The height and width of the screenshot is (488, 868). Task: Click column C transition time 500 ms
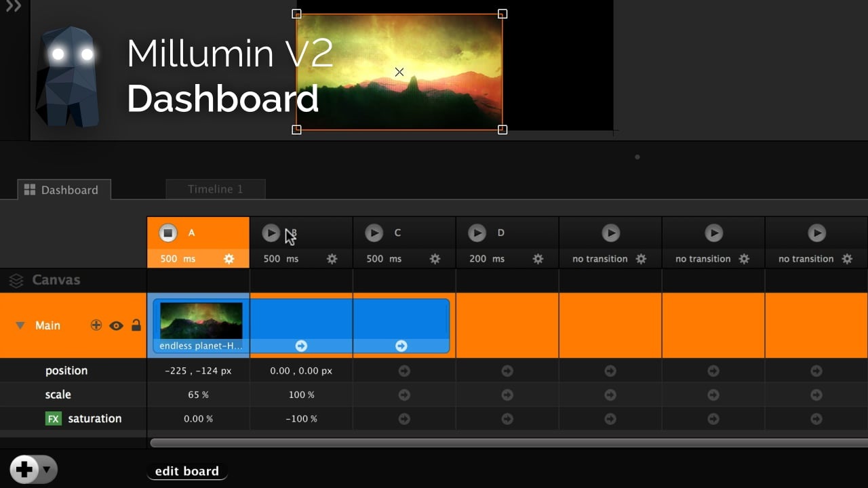click(x=384, y=259)
